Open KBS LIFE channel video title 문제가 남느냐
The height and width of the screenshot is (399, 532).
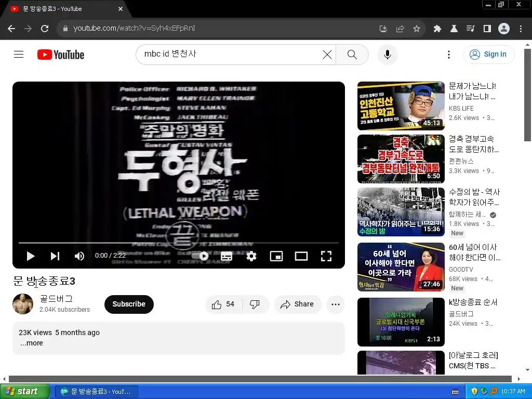coord(472,91)
